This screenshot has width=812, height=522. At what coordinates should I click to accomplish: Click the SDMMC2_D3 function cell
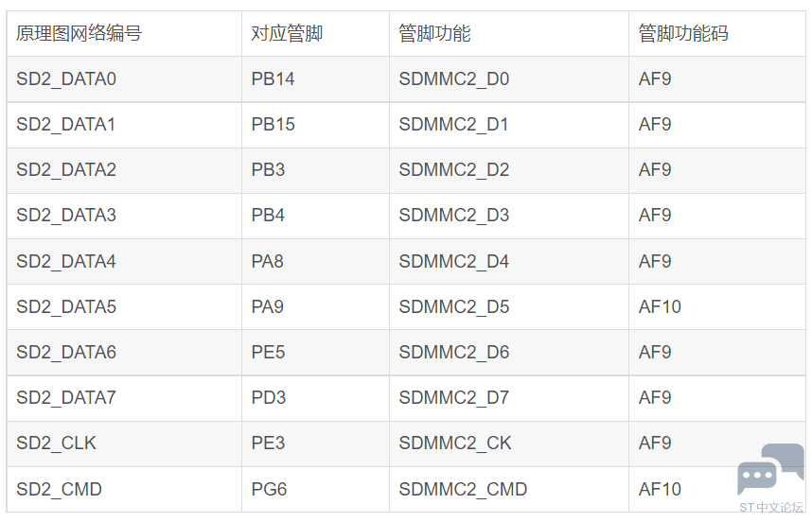coord(509,216)
